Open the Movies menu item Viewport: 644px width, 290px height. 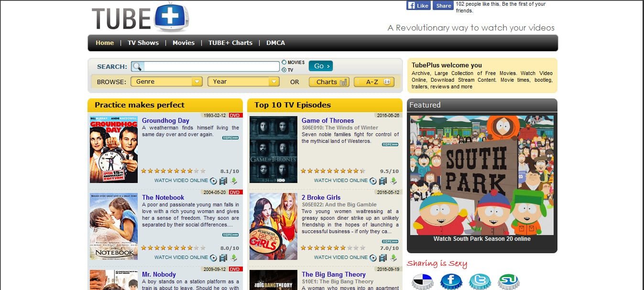point(184,43)
